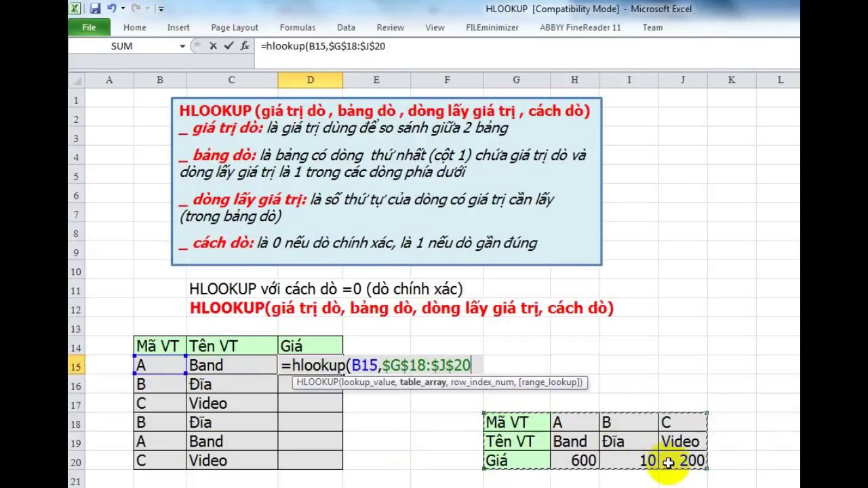Click the Redo arrow icon
The height and width of the screenshot is (488, 868).
(136, 9)
